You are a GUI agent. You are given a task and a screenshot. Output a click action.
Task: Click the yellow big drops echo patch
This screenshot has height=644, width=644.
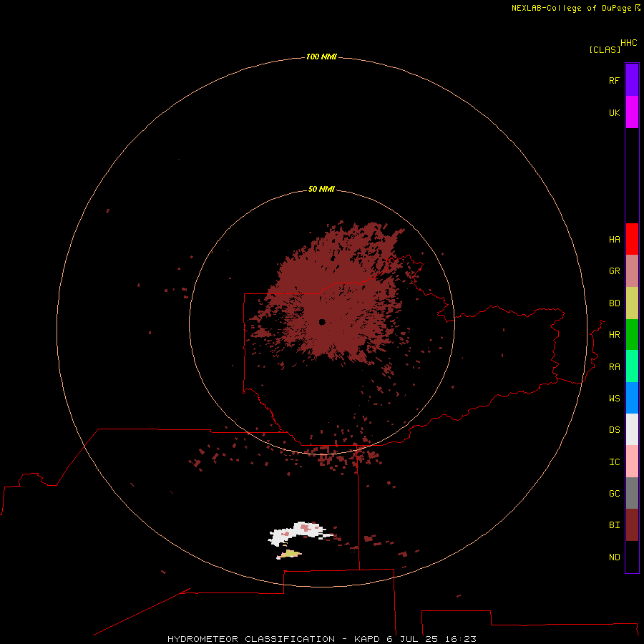tap(291, 554)
